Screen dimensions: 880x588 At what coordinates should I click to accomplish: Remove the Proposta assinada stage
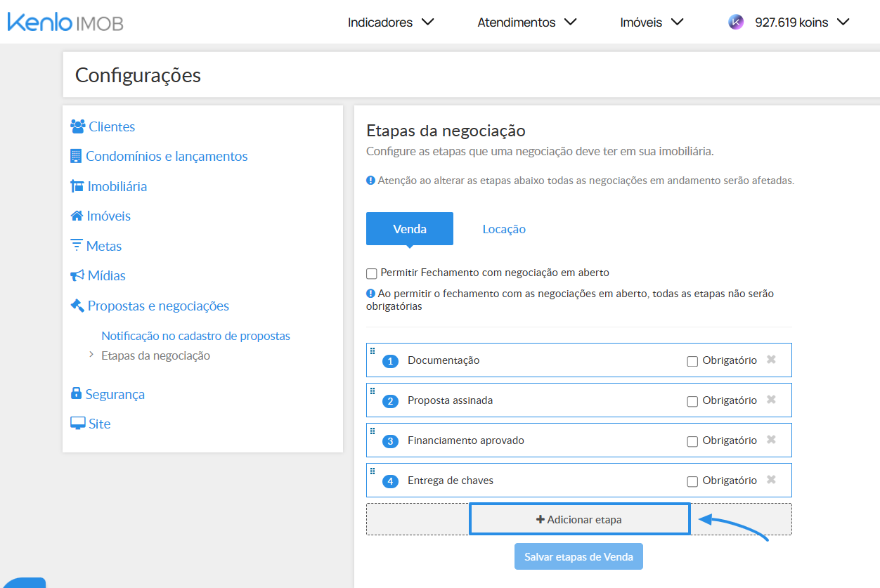tap(771, 400)
